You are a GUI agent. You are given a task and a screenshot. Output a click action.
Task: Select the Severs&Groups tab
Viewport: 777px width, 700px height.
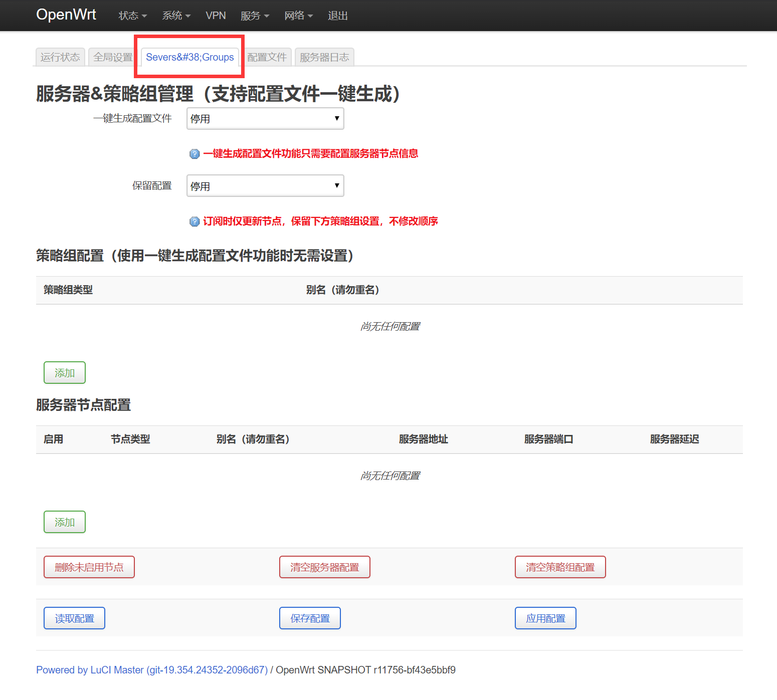coord(190,57)
